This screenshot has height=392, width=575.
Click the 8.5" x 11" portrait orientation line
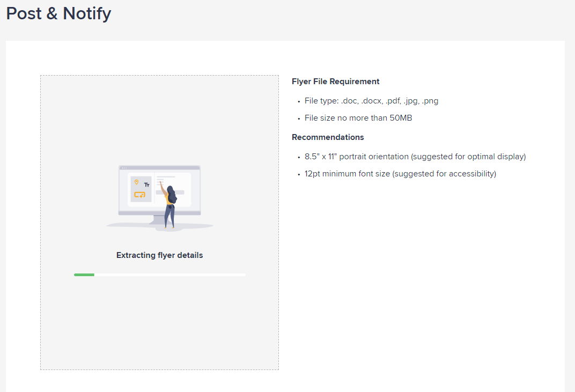[415, 157]
